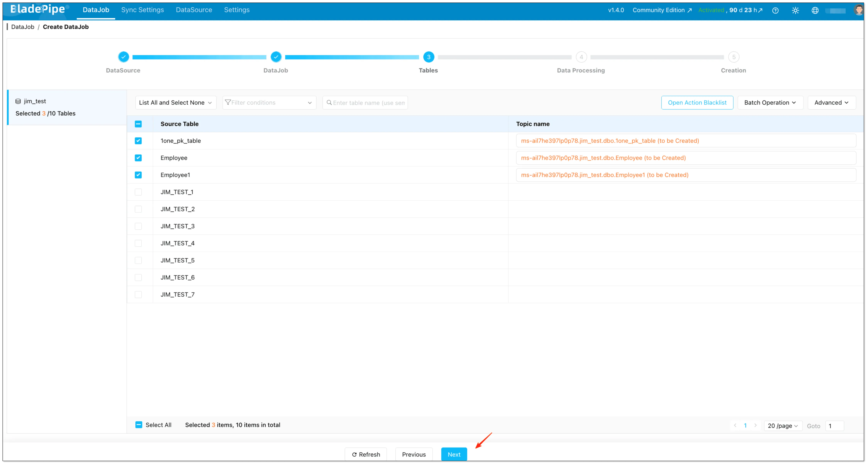Open the DataSource menu item
This screenshot has width=868, height=465.
(193, 10)
